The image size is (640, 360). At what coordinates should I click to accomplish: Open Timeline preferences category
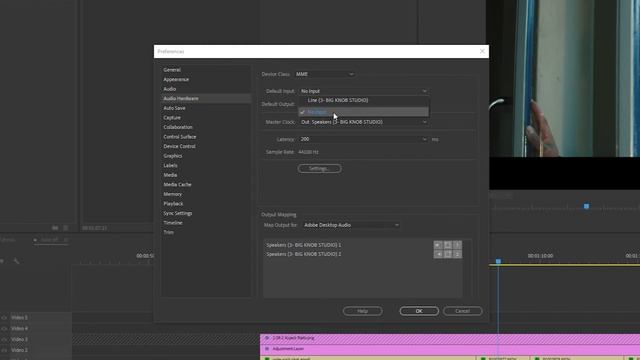point(173,223)
